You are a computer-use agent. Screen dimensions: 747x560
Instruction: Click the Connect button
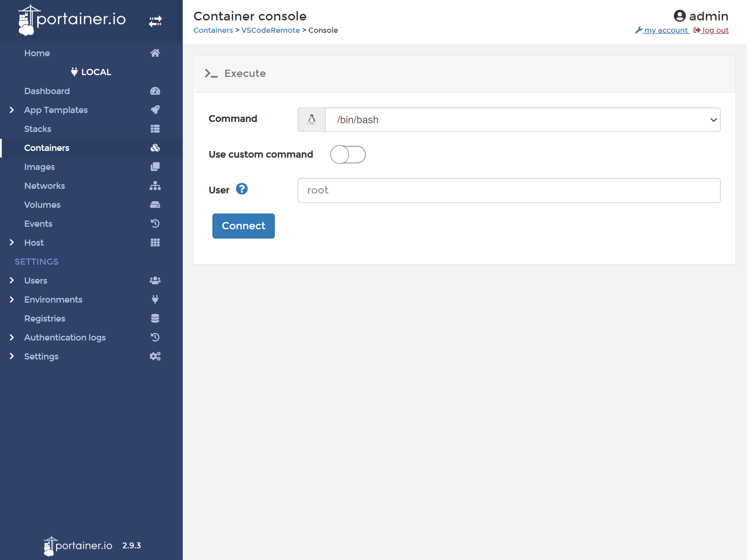click(x=243, y=225)
